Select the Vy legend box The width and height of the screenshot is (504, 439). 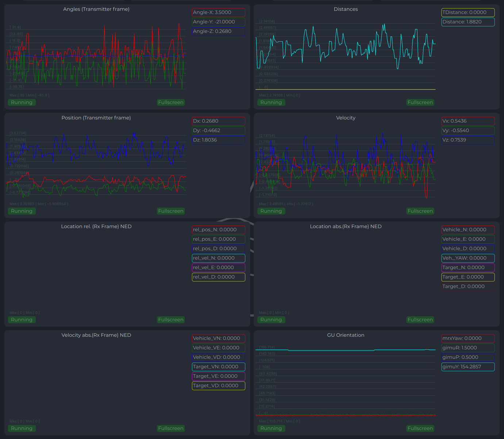468,131
